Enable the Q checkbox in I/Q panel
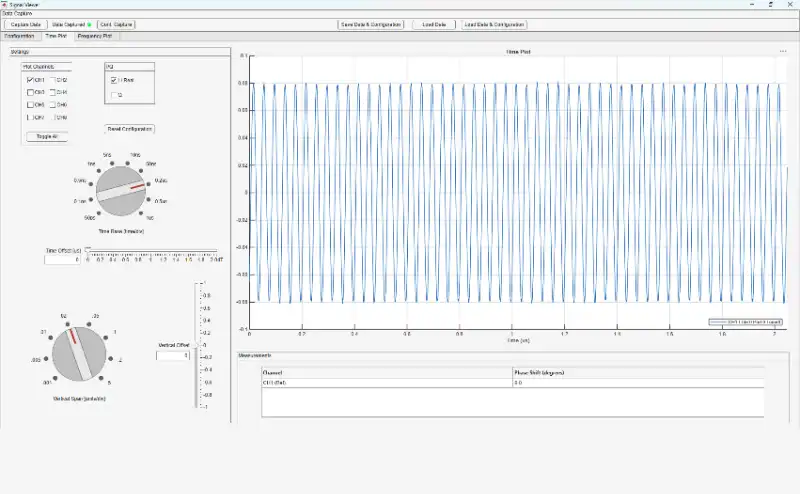 tap(114, 95)
